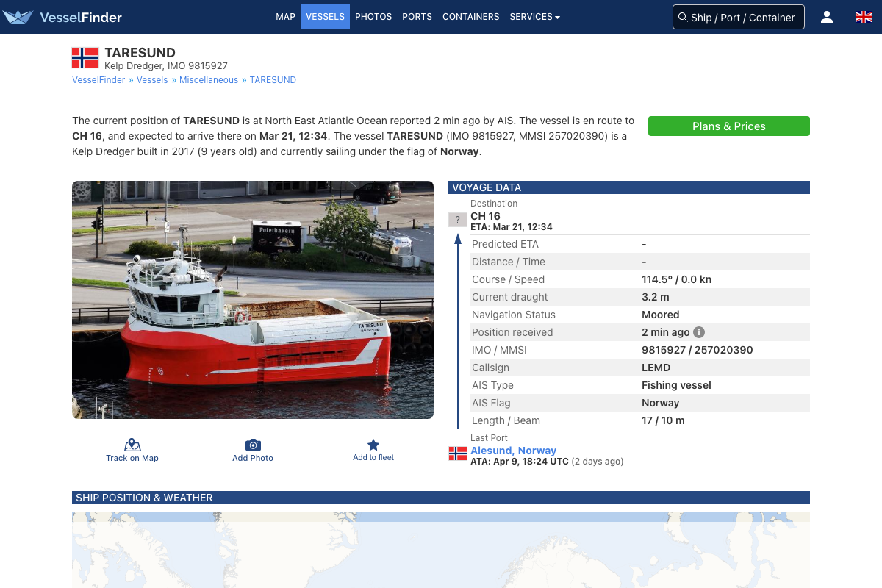Screen dimensions: 882x588
Task: Open the Vessels breadcrumb link
Action: click(x=152, y=80)
